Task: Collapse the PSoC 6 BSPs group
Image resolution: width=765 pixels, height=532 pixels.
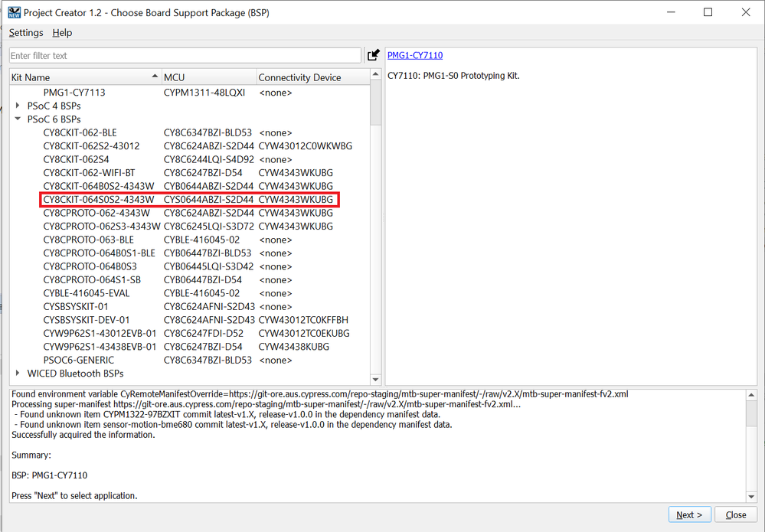Action: point(18,119)
